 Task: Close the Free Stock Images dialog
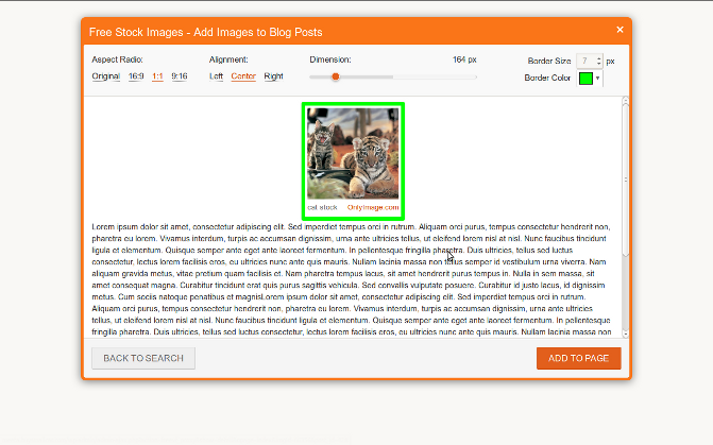pos(620,30)
